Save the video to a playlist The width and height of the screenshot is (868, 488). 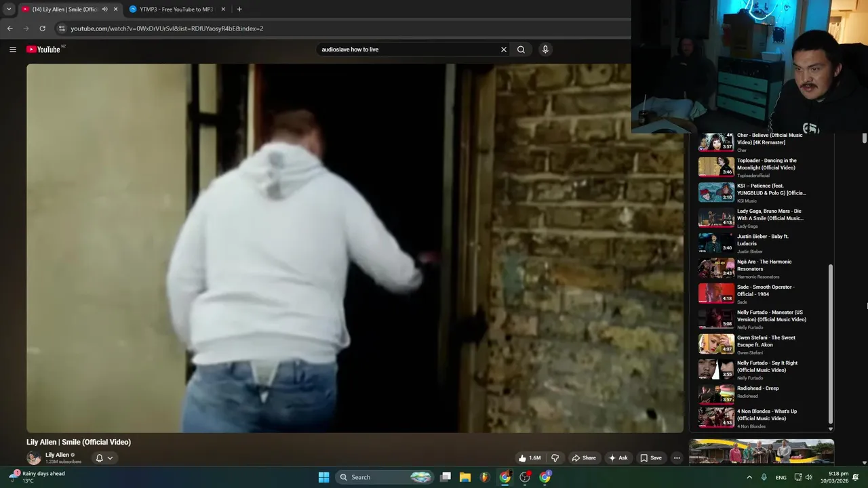(650, 458)
